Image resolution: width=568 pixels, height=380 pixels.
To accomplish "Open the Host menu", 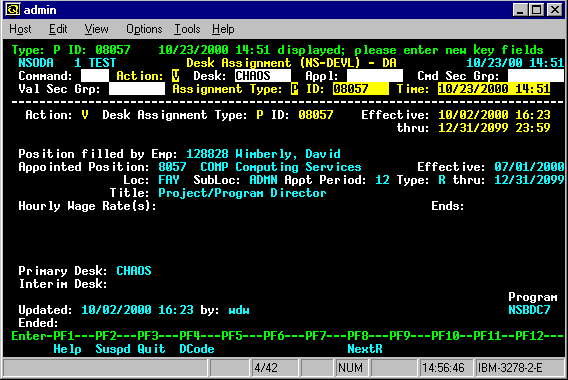I will click(x=20, y=29).
